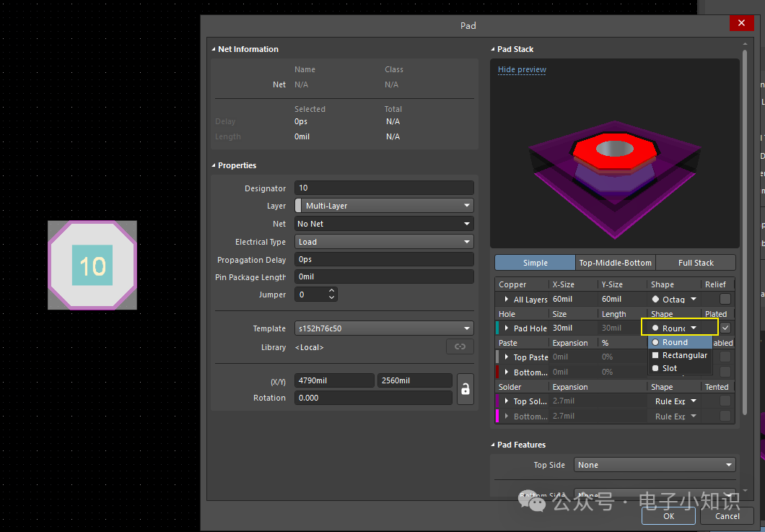Open the Electrical Type dropdown
Screen dimensions: 765x532
pyautogui.click(x=384, y=242)
